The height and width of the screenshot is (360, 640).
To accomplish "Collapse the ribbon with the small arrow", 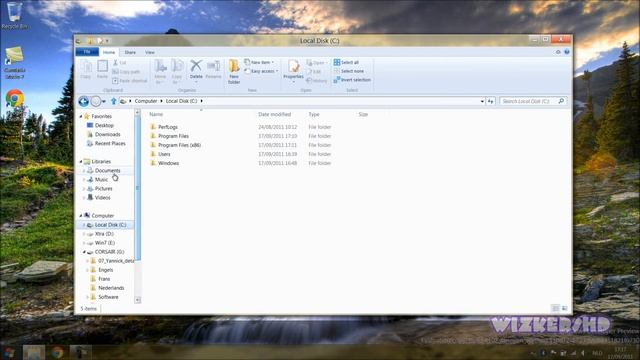I will pyautogui.click(x=558, y=52).
